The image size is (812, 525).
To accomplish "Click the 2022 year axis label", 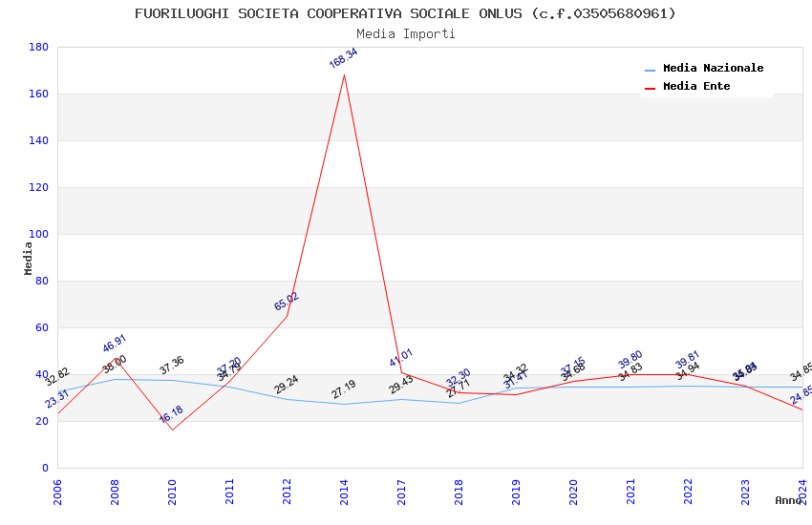I will coord(688,492).
